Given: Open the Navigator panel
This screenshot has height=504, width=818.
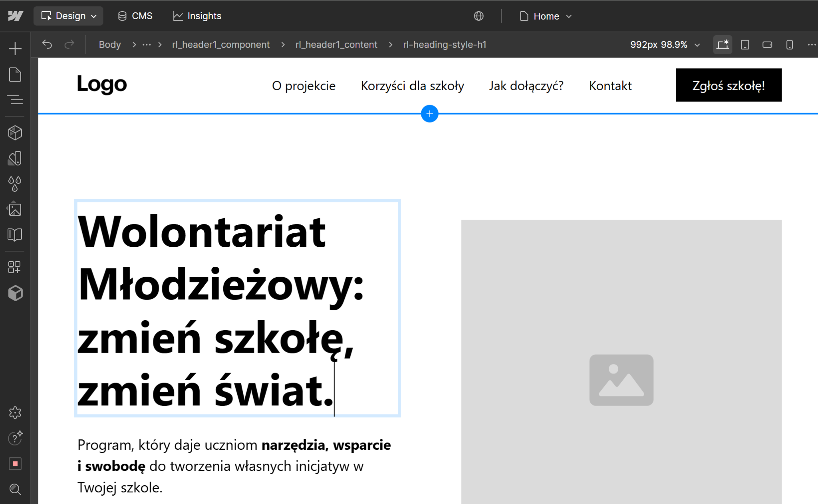Looking at the screenshot, I should [15, 100].
